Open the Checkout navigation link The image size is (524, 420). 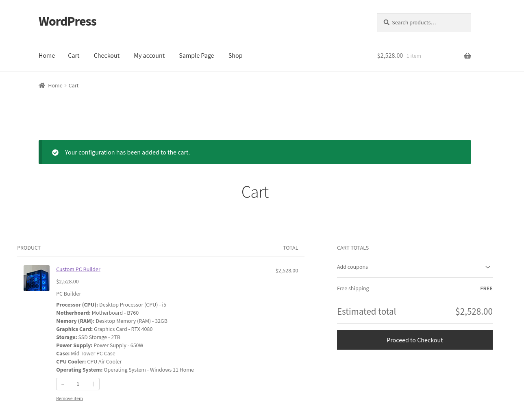[x=107, y=56]
